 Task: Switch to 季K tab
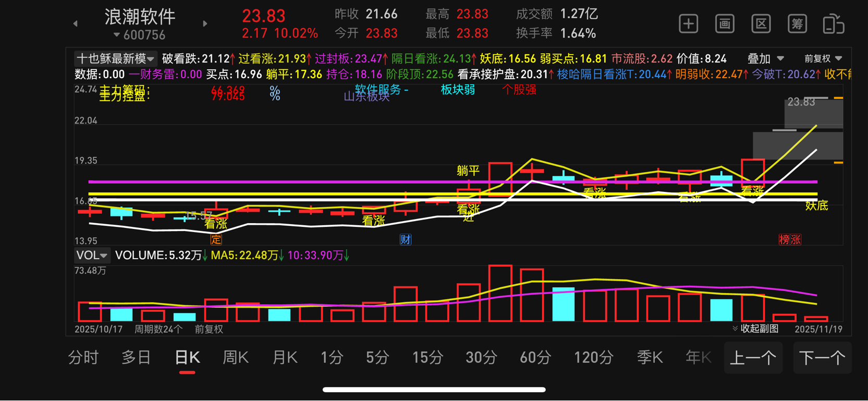pos(650,358)
